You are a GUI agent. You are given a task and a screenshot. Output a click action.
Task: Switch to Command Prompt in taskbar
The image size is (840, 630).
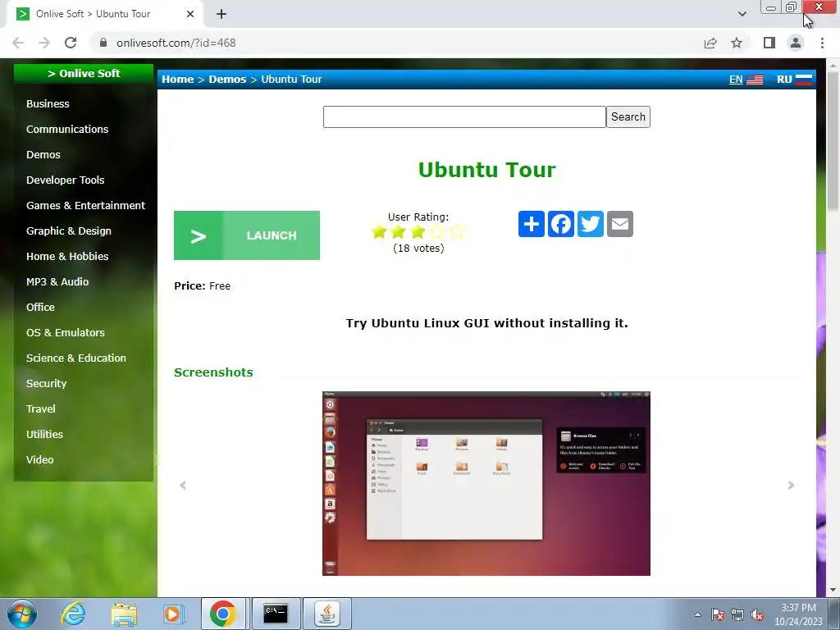click(x=276, y=614)
